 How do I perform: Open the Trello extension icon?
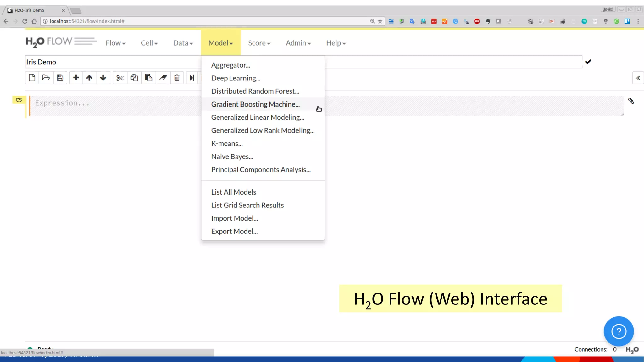coord(627,21)
